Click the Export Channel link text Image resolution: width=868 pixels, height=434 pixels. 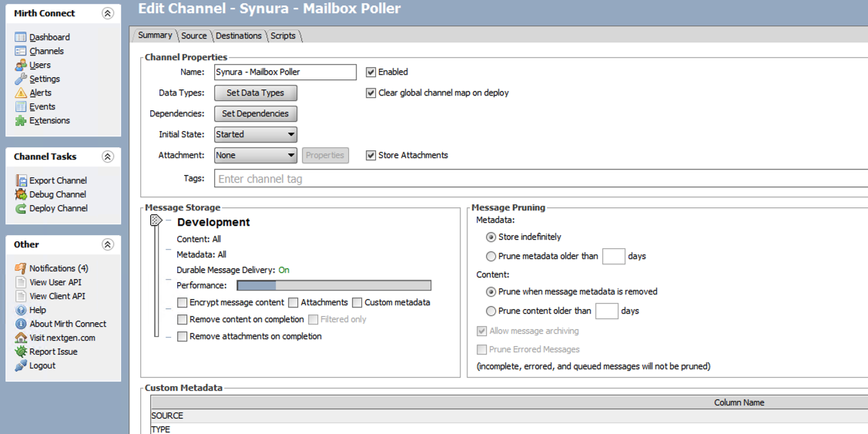(58, 180)
